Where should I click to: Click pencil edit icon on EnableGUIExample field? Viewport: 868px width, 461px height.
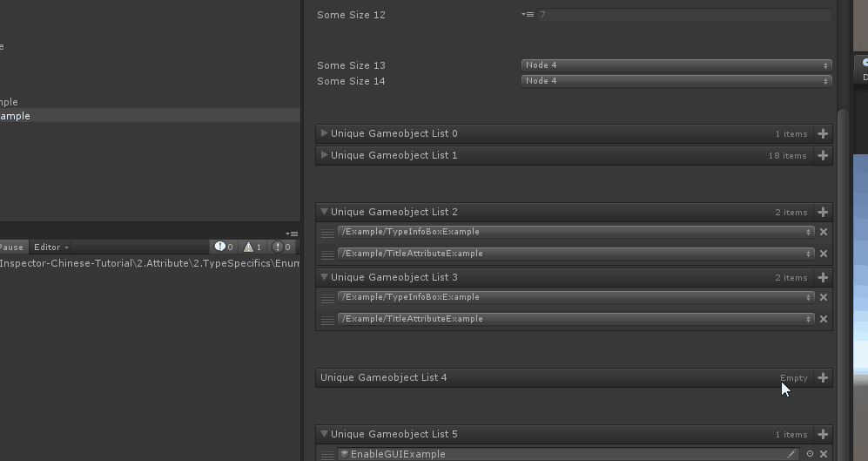[x=791, y=454]
